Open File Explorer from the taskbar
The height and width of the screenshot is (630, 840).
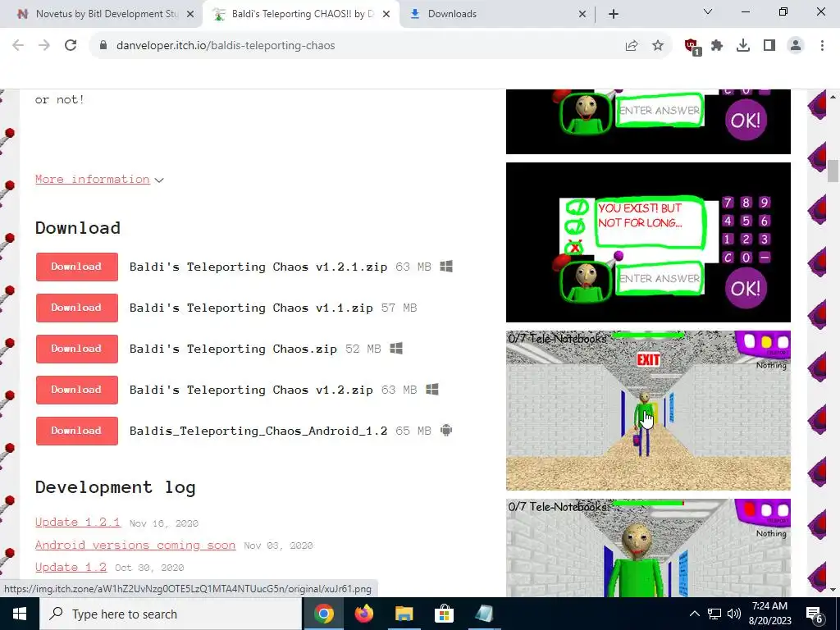404,614
